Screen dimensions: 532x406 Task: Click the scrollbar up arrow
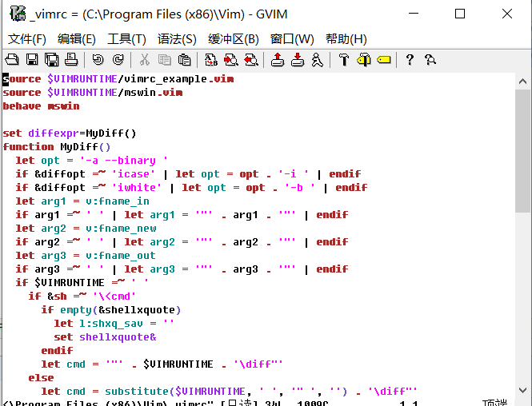click(x=522, y=82)
